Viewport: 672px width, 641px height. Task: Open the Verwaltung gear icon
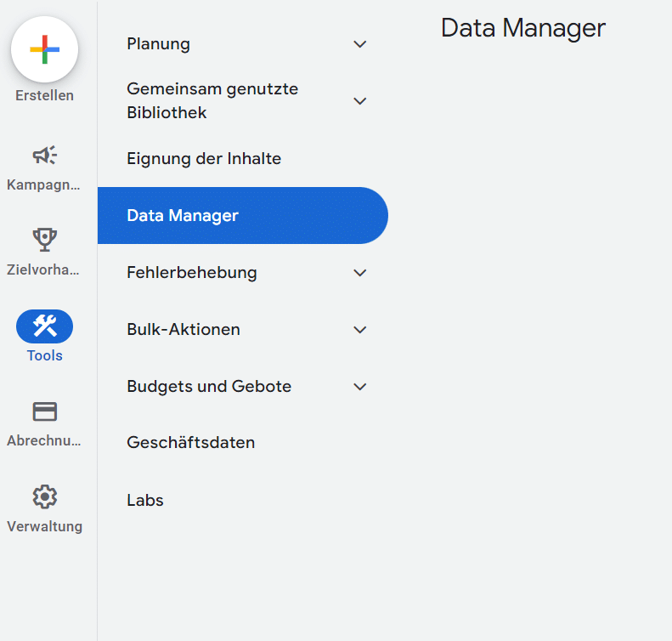click(44, 497)
